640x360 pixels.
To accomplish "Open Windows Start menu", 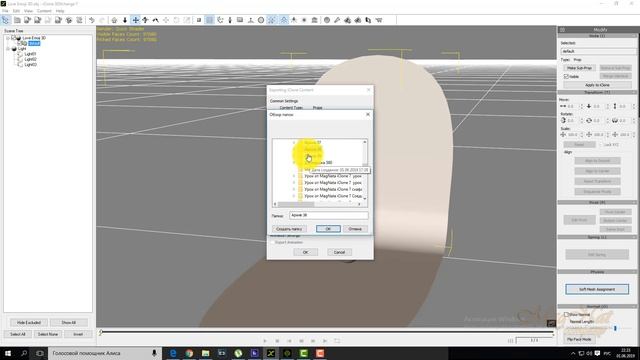I will click(x=8, y=353).
